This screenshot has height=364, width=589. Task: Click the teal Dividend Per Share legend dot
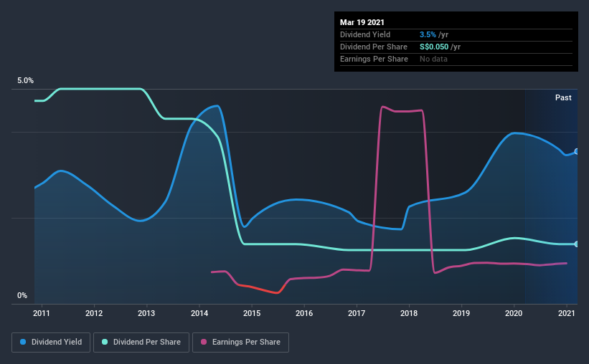(105, 342)
